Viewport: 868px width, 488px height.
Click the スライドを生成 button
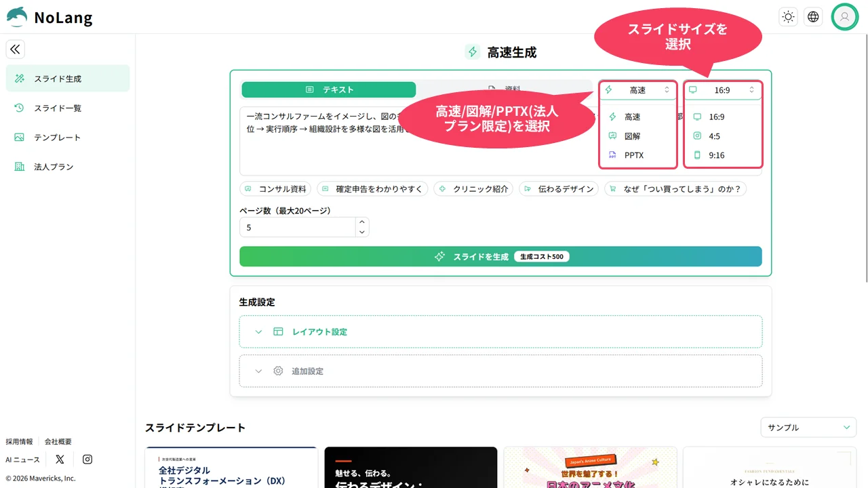(x=500, y=256)
